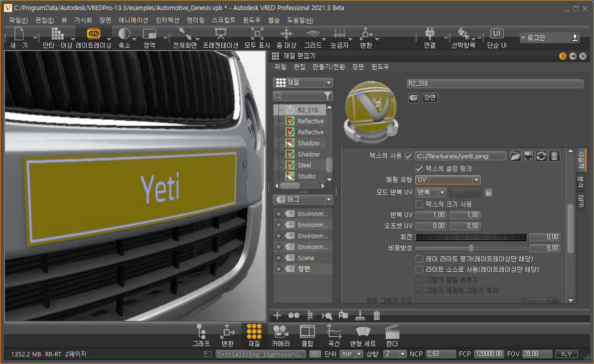Click the 장면 button under material name
The image size is (594, 364).
click(x=429, y=98)
